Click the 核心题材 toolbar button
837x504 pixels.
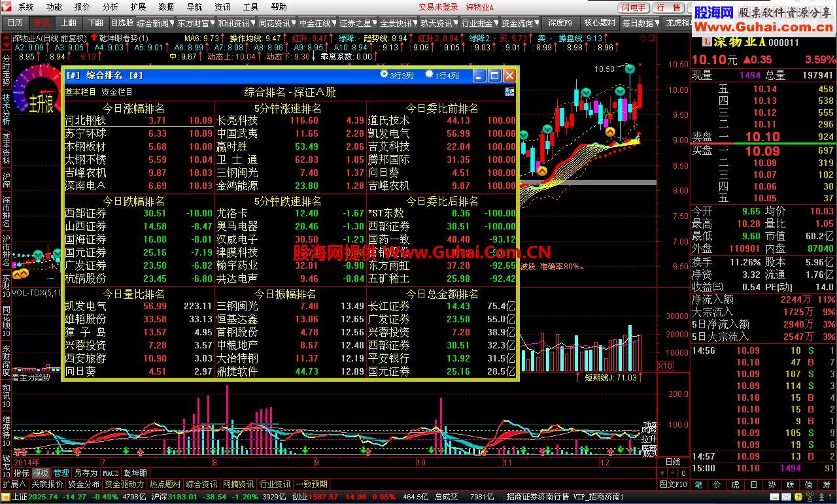click(599, 22)
